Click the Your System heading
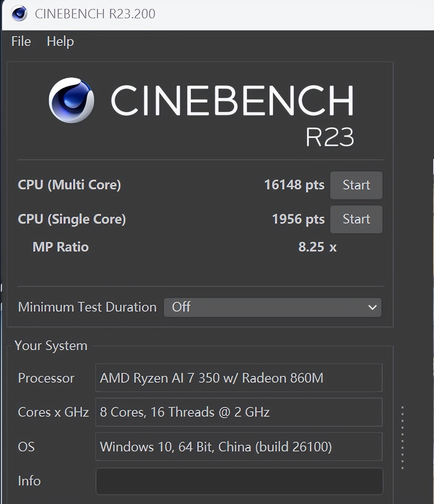 tap(51, 345)
